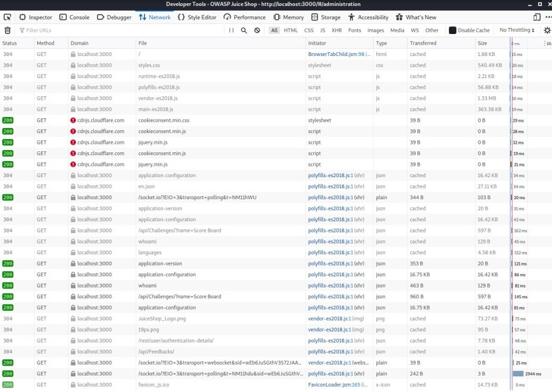Select the All requests filter
Screen dimensions: 552x392
(x=274, y=30)
